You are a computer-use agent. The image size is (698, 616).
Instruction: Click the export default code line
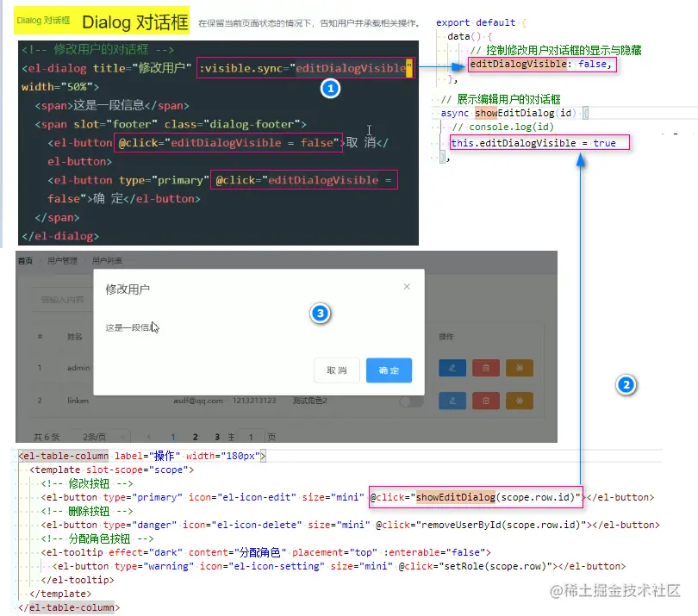point(481,22)
